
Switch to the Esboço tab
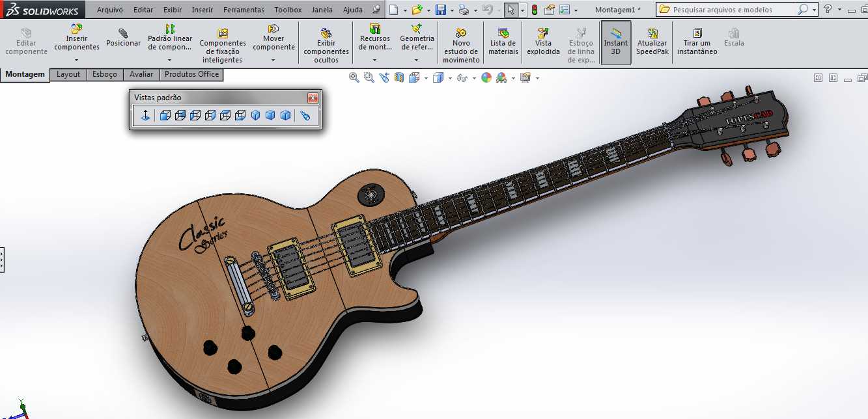[x=105, y=74]
